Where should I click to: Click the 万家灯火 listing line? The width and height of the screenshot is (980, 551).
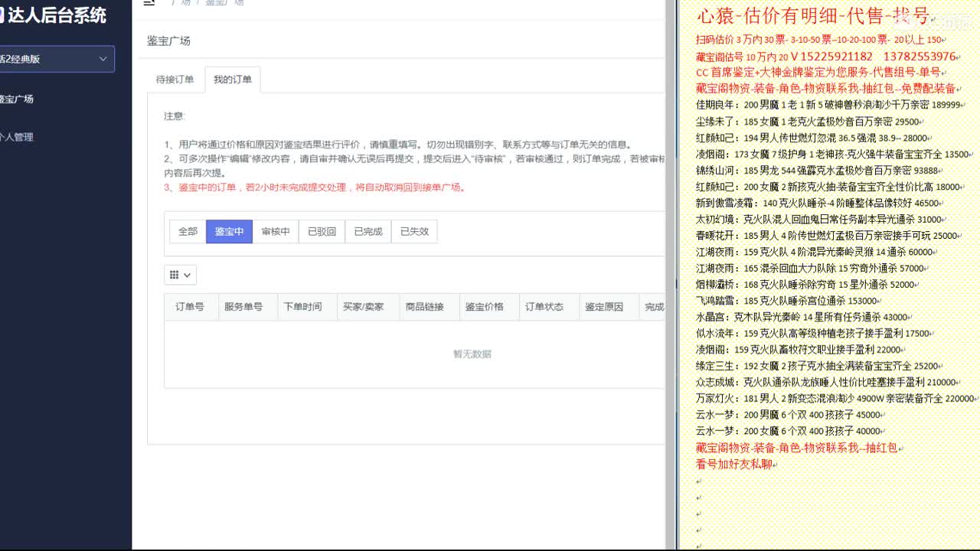835,398
